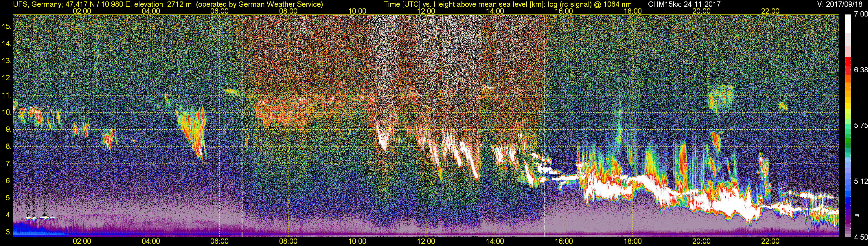868x246 pixels.
Task: Click the '6.38' colorbar scale value
Action: click(861, 70)
